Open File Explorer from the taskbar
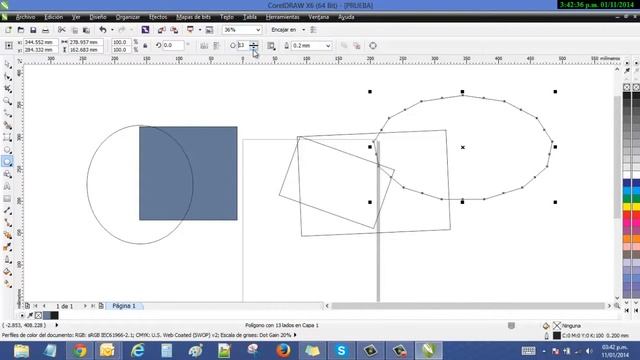This screenshot has height=360, width=640. coord(21,351)
